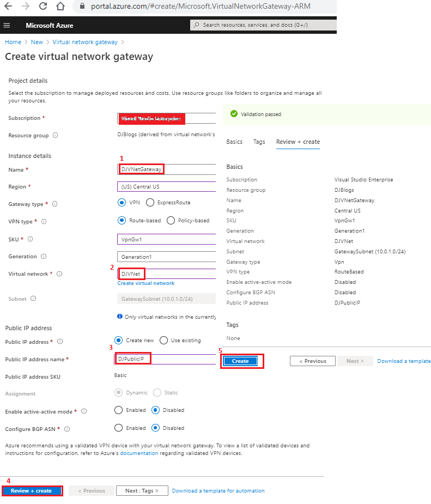Switch to the Basics tab
This screenshot has height=504, width=431.
point(234,142)
